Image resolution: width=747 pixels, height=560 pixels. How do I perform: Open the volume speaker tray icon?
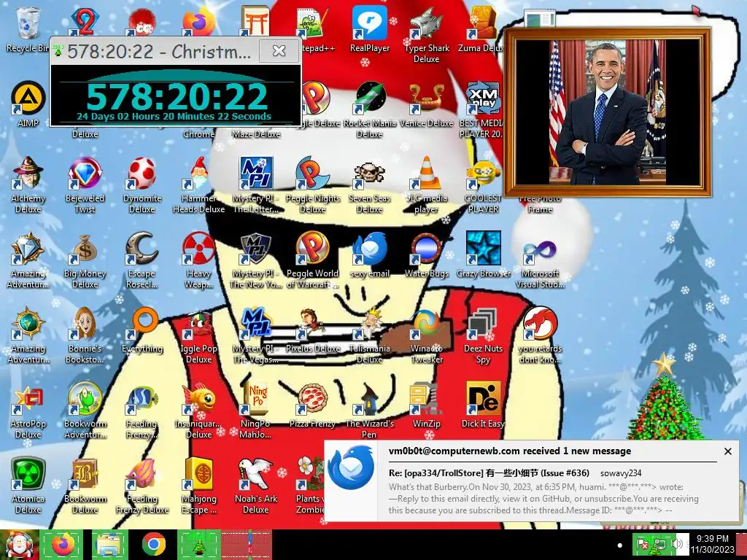click(x=678, y=544)
